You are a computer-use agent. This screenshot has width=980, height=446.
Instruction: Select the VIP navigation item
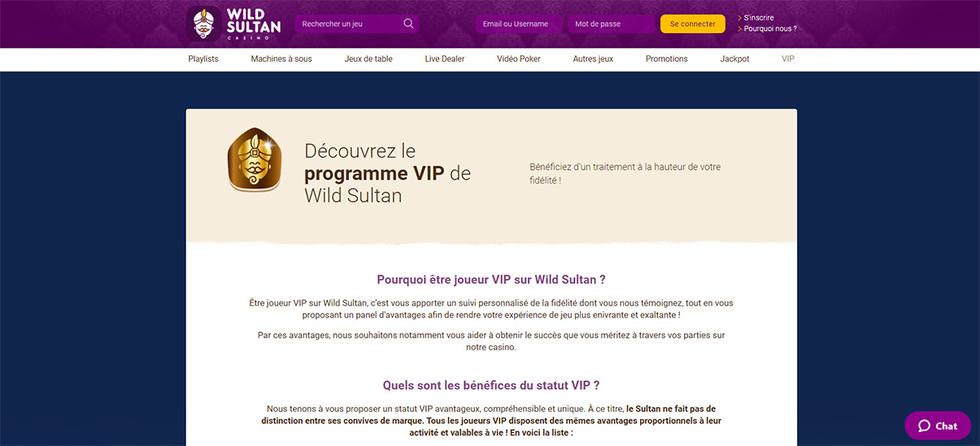(x=788, y=58)
